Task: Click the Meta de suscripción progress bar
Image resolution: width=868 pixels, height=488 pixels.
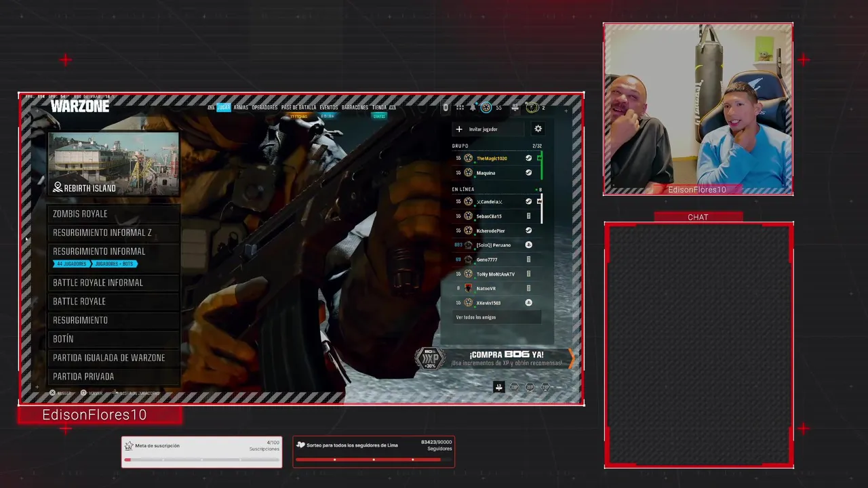Action: point(202,460)
